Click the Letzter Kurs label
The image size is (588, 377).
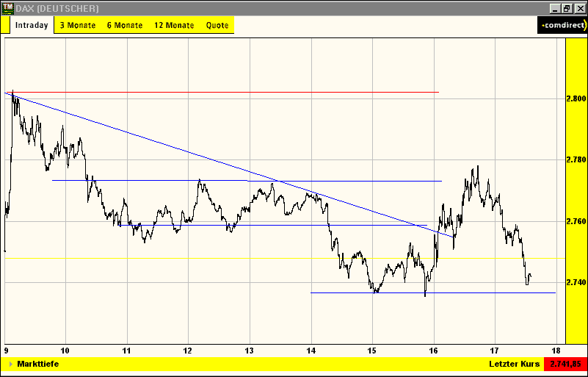[514, 364]
